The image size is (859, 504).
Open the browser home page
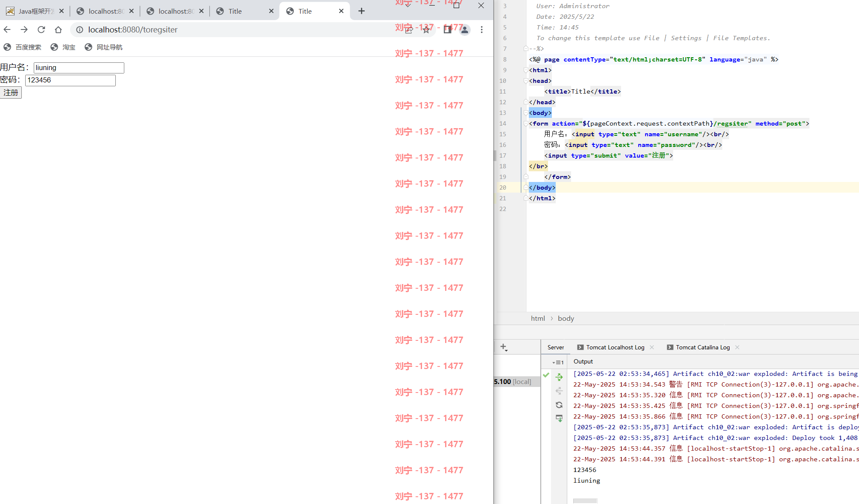[x=58, y=29]
